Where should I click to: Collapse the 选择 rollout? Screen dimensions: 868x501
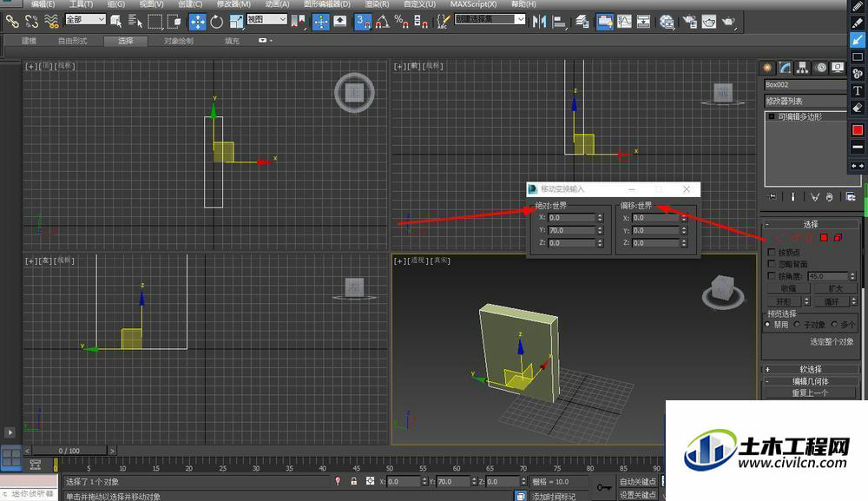[x=811, y=224]
